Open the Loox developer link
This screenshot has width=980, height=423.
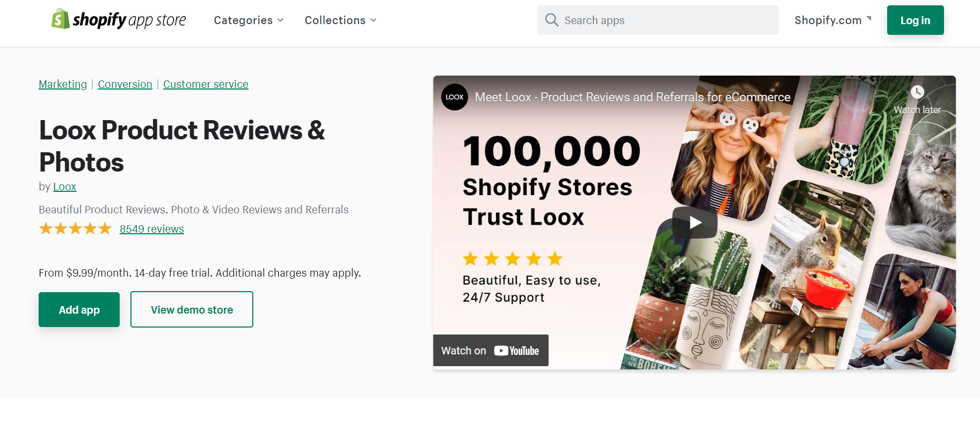64,187
